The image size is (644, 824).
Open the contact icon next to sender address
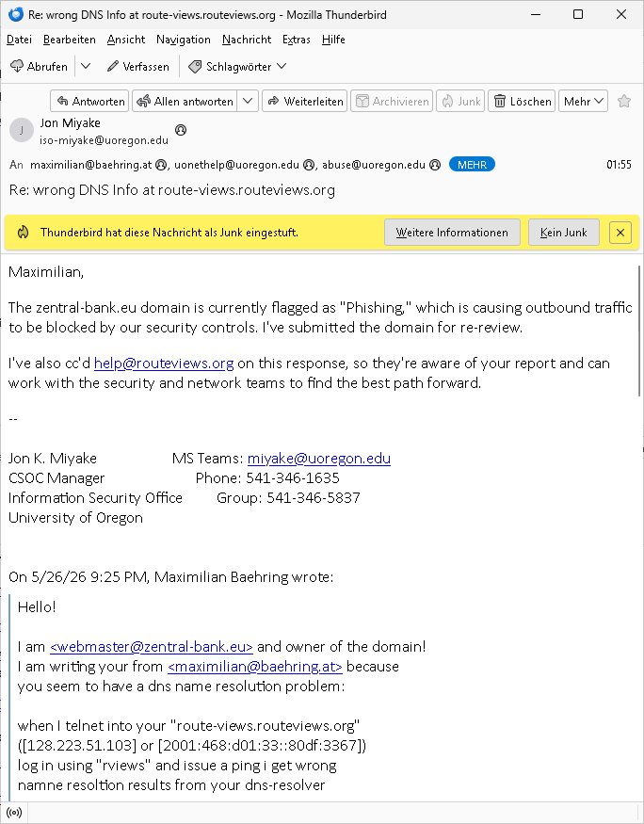(181, 130)
